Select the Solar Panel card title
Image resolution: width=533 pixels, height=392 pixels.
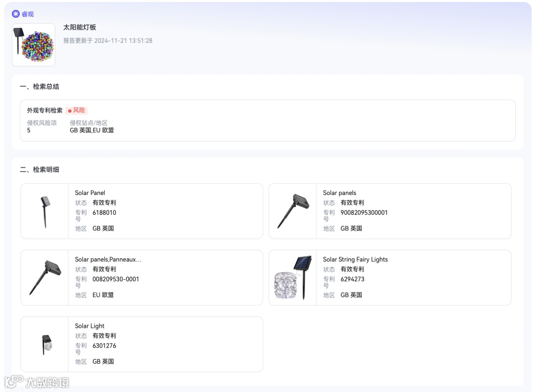90,193
